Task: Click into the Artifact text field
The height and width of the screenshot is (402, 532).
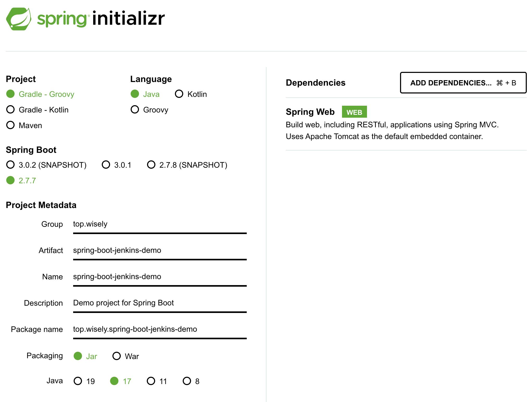Action: (160, 250)
